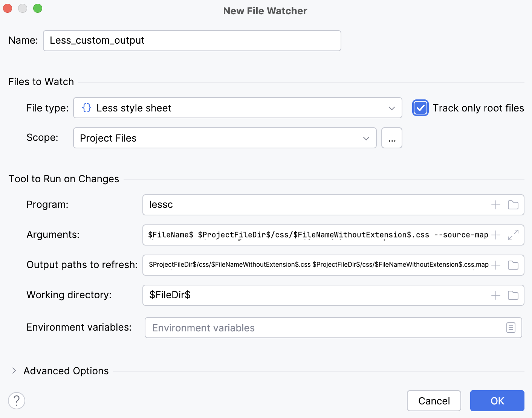Insert macro into Program field with plus icon
The image size is (532, 418).
495,205
